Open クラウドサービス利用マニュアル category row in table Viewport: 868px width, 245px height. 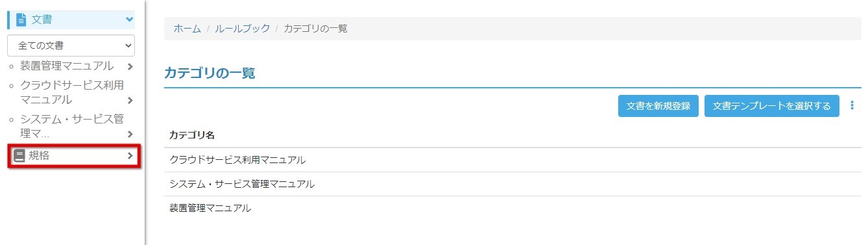(x=512, y=160)
